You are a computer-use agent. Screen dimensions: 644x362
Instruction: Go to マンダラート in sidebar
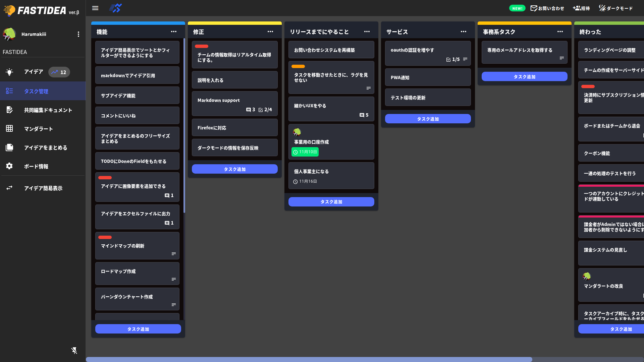(38, 129)
